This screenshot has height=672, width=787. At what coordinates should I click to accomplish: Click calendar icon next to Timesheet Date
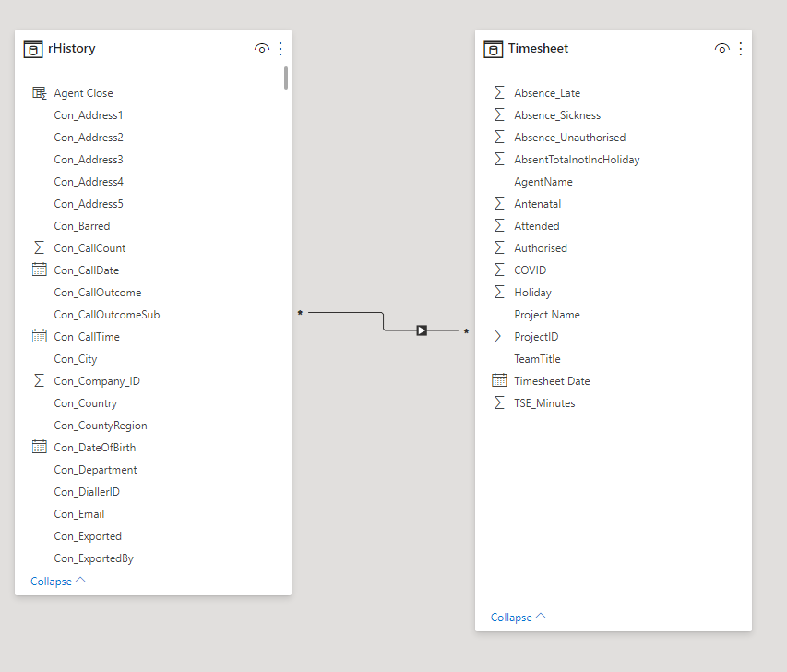tap(499, 380)
